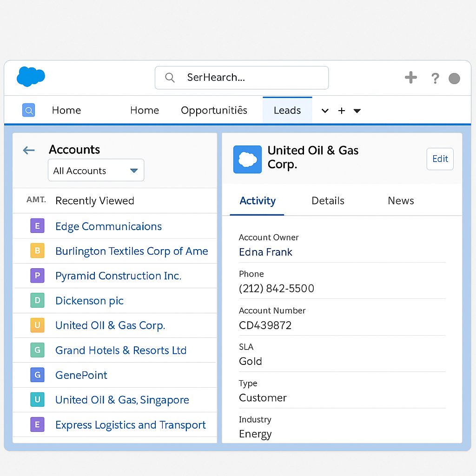Open the solid caret menu in the navigation bar

pyautogui.click(x=357, y=111)
